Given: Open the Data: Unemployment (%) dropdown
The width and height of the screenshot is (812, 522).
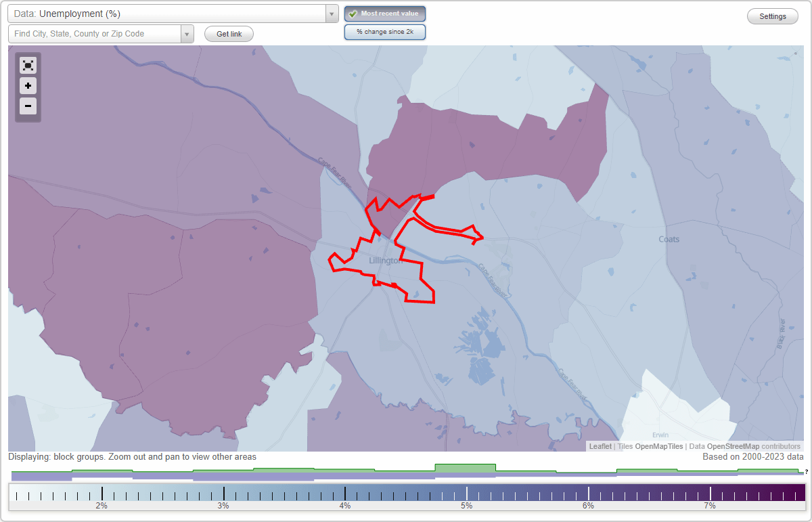Looking at the screenshot, I should tap(169, 13).
